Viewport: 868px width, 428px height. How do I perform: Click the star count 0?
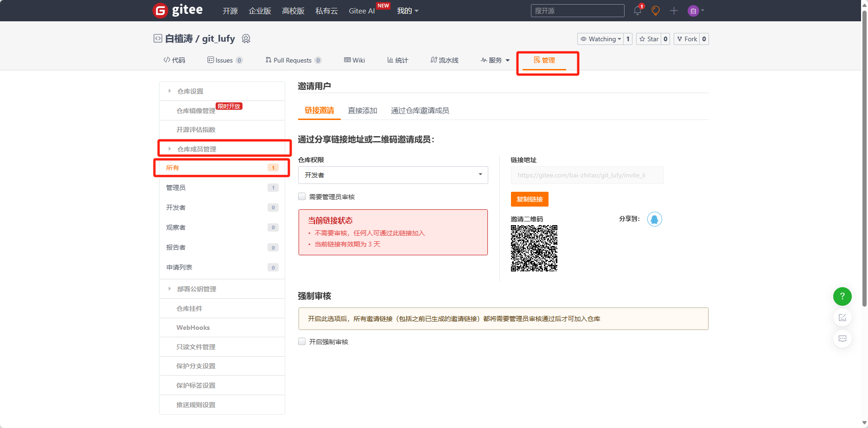pyautogui.click(x=665, y=39)
